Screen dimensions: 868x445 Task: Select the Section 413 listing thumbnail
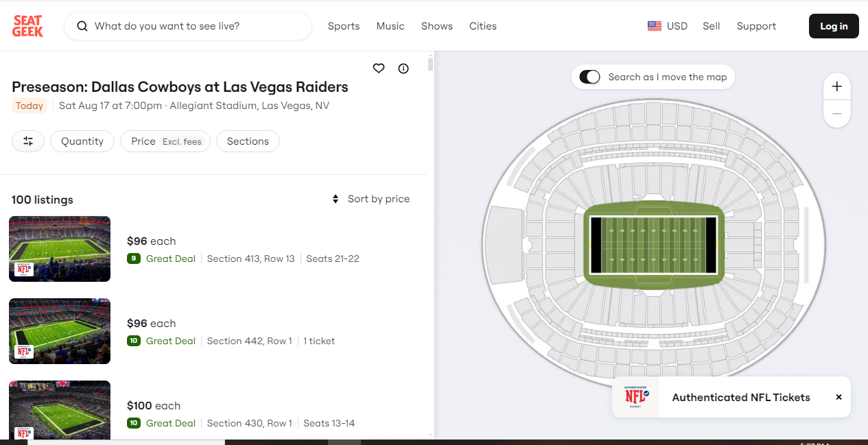pyautogui.click(x=60, y=249)
